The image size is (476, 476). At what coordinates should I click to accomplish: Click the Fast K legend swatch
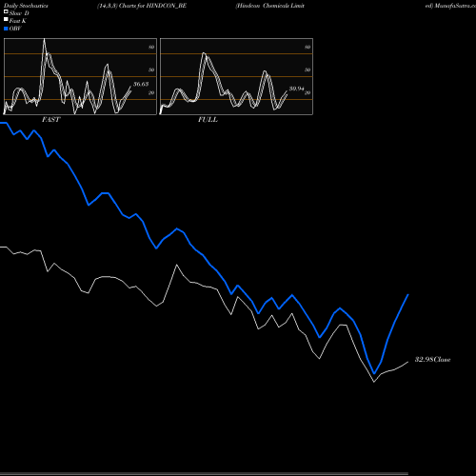[x=6, y=19]
